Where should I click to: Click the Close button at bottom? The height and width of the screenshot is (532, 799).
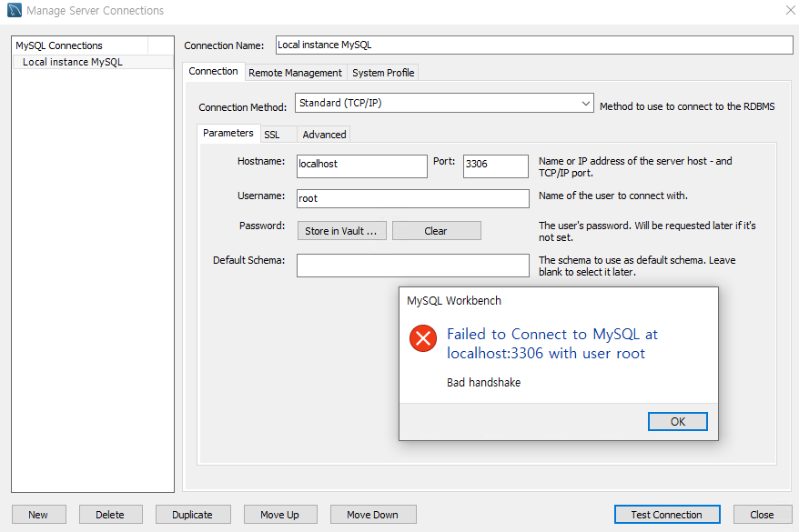pyautogui.click(x=763, y=514)
